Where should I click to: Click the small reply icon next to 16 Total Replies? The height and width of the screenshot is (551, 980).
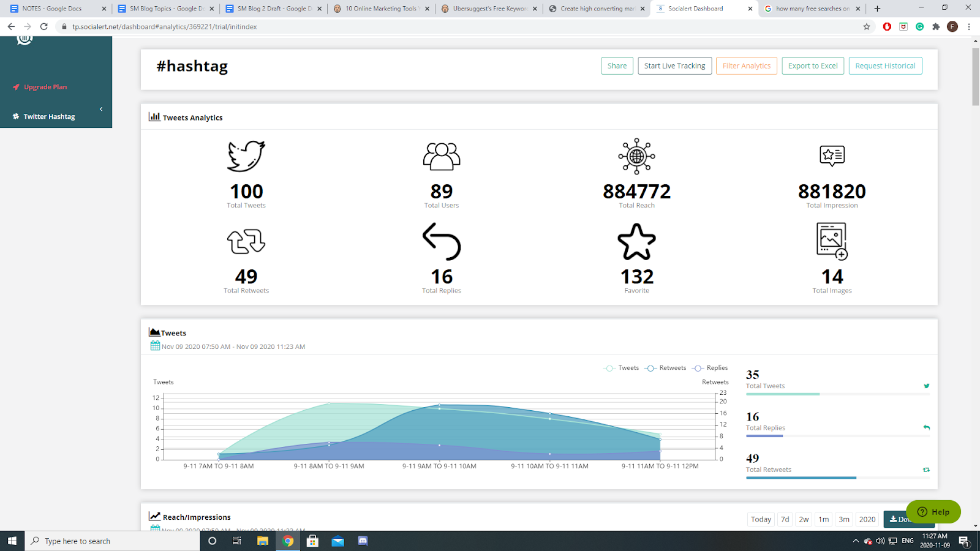927,427
